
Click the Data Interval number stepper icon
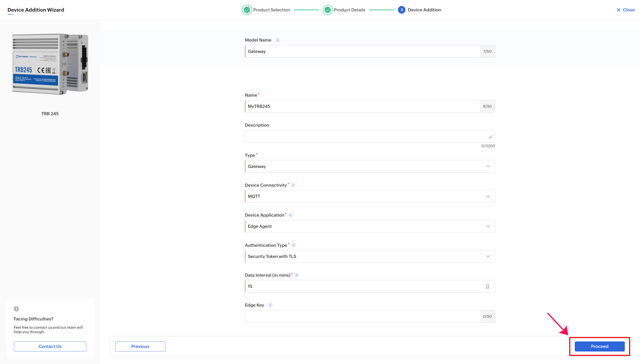[487, 287]
